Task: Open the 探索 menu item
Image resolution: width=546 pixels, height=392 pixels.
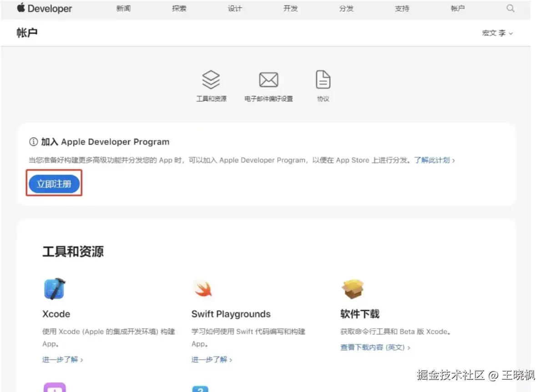Action: (x=179, y=9)
